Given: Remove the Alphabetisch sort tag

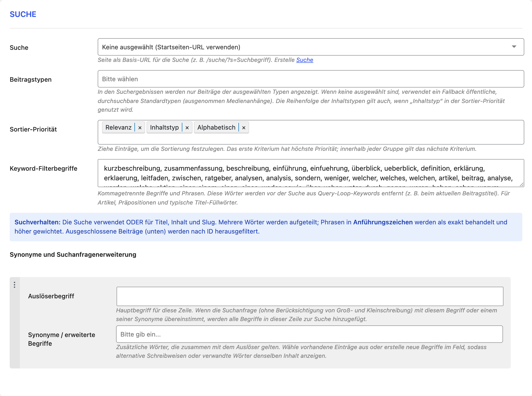Looking at the screenshot, I should coord(244,128).
